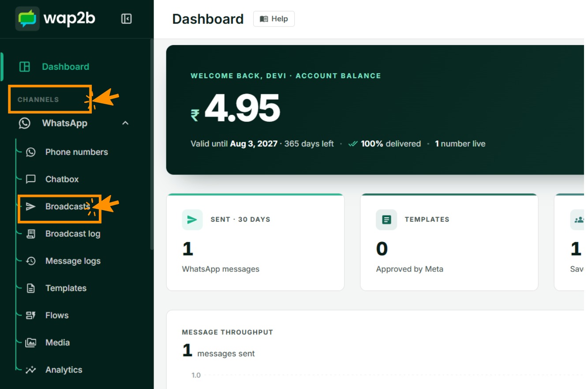Click the Message logs history icon
The width and height of the screenshot is (588, 389).
point(30,261)
